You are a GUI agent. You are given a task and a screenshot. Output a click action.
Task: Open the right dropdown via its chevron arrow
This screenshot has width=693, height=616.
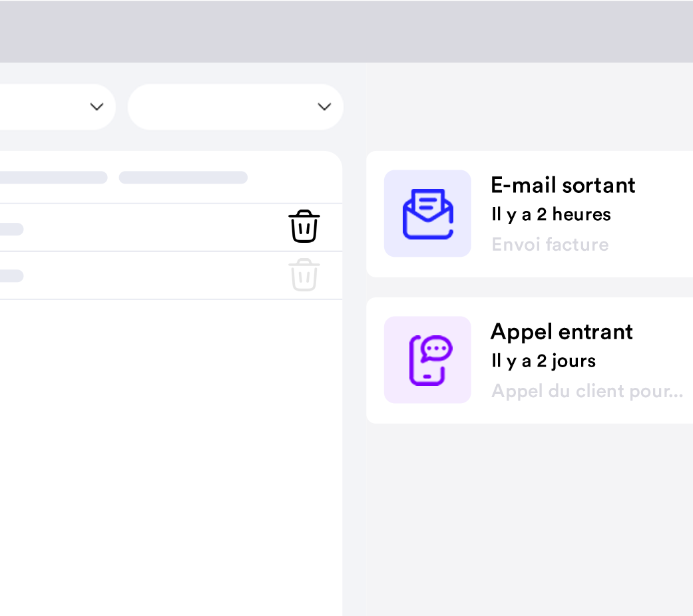[x=324, y=106]
